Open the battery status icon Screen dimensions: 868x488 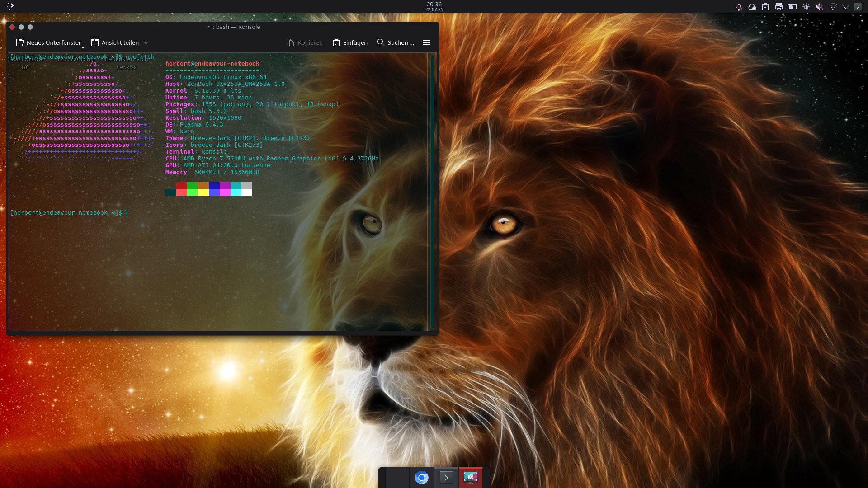[x=792, y=7]
